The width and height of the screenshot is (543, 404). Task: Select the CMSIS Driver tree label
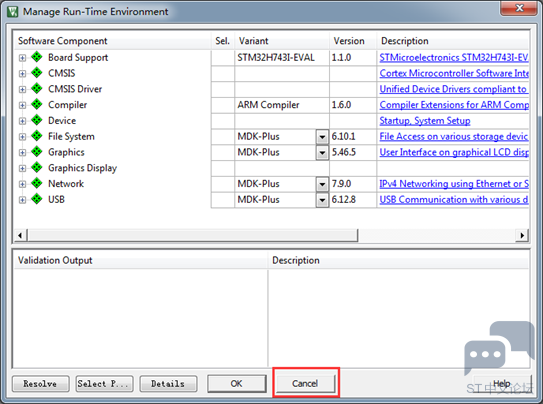click(x=75, y=89)
